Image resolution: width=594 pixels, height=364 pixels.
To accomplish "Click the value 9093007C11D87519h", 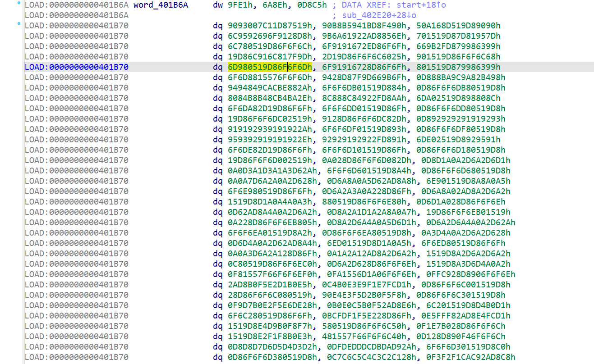I will [x=270, y=26].
